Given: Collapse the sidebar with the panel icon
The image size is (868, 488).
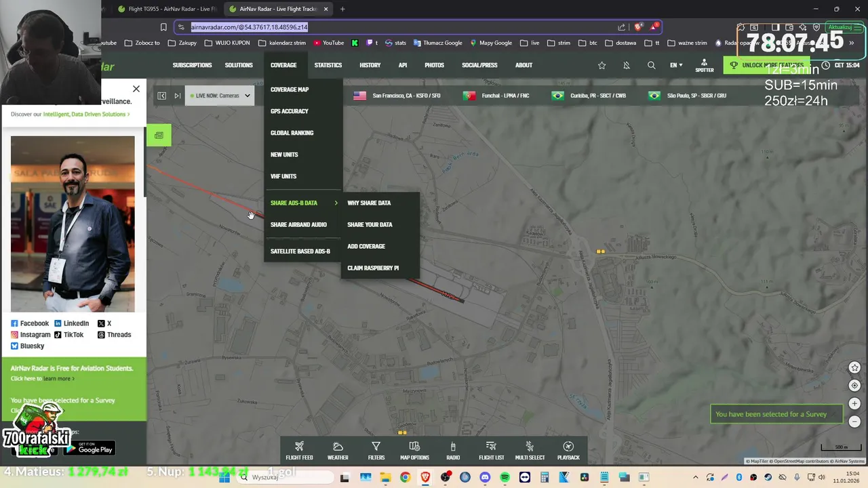Looking at the screenshot, I should (161, 96).
